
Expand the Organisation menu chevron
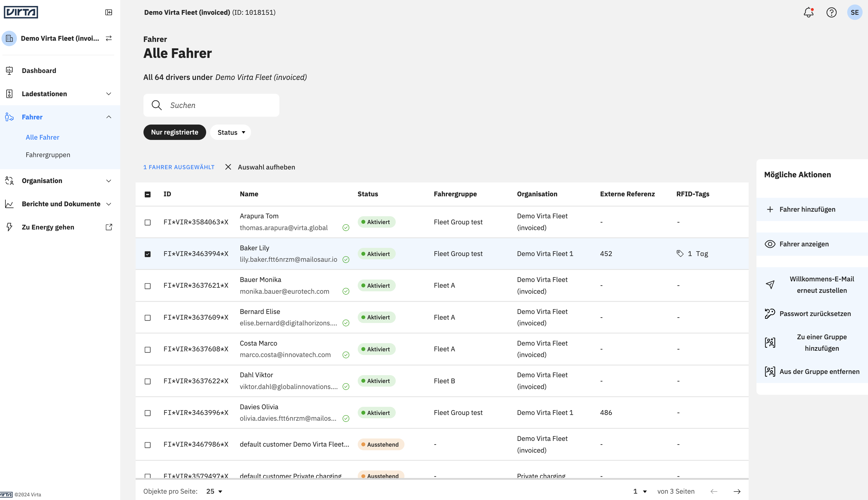(x=108, y=181)
